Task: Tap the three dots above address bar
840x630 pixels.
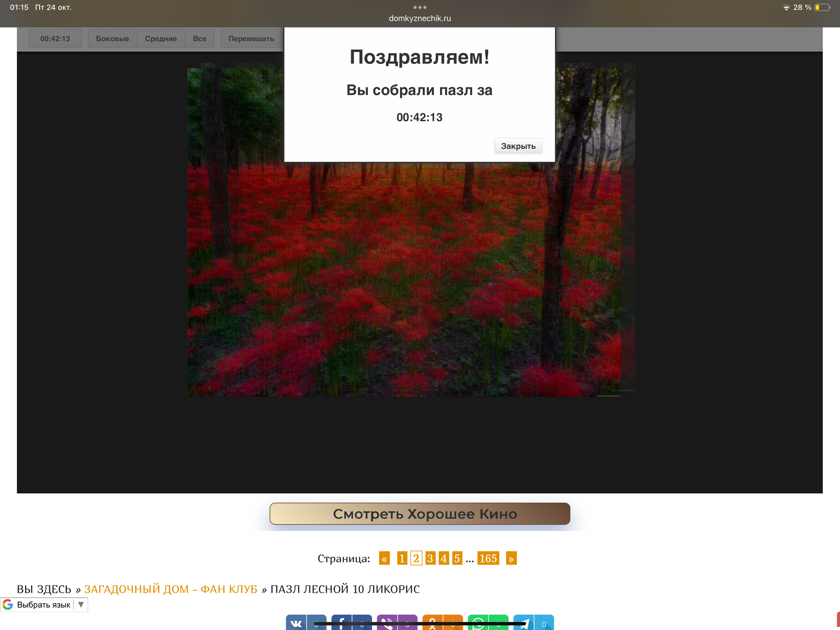Action: [420, 7]
